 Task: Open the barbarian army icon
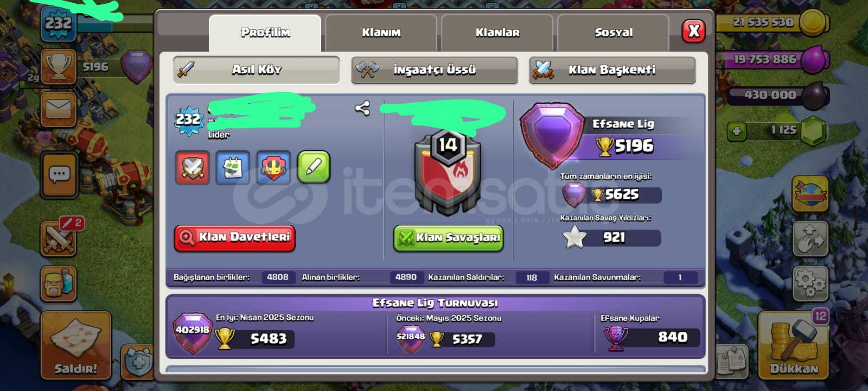[x=59, y=283]
